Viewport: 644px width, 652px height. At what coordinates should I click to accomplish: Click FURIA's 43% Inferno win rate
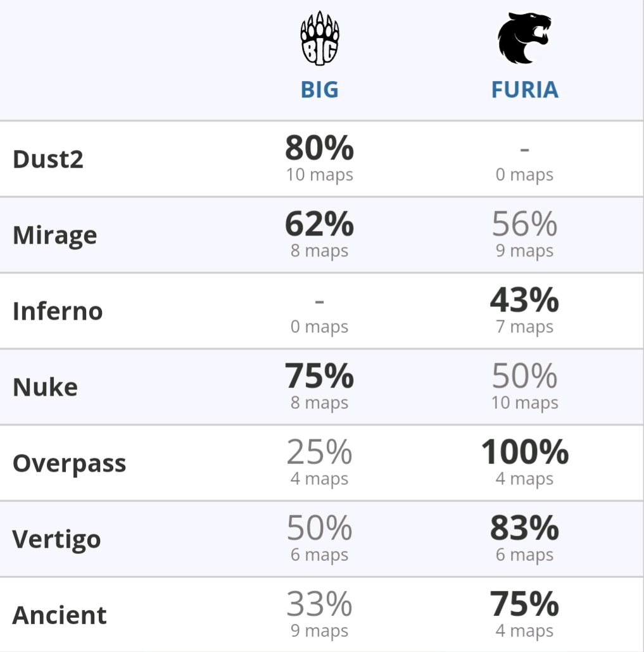pyautogui.click(x=524, y=300)
